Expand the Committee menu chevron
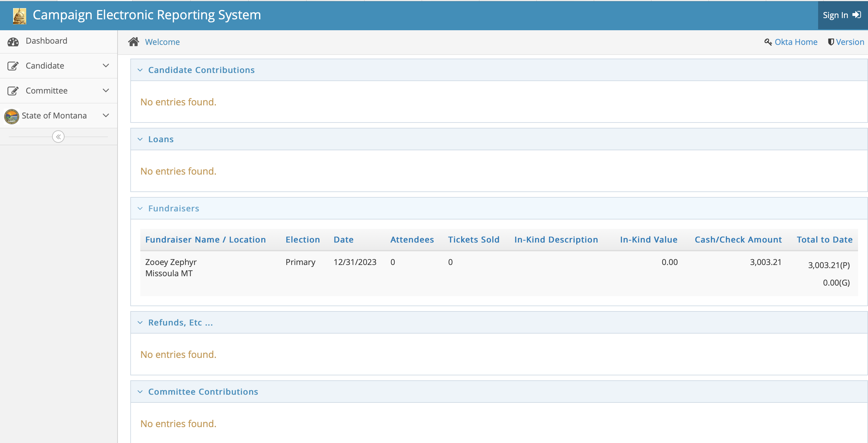The height and width of the screenshot is (443, 868). [x=106, y=91]
